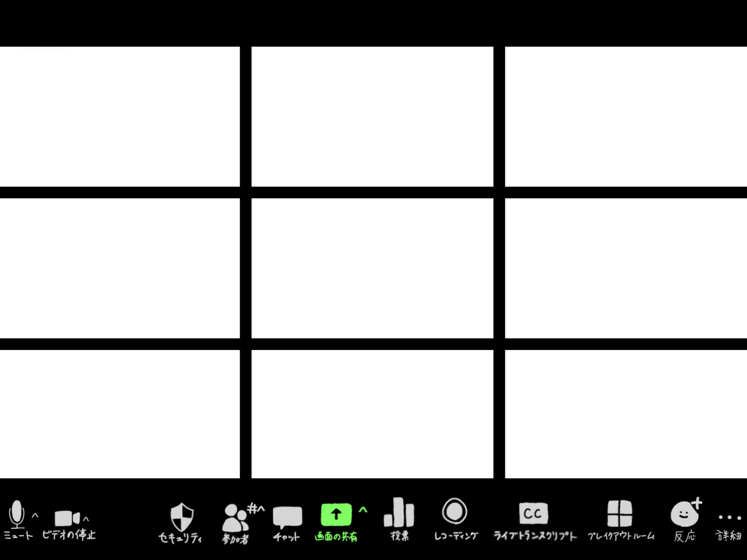Open More options three dots
The width and height of the screenshot is (747, 560).
(729, 517)
